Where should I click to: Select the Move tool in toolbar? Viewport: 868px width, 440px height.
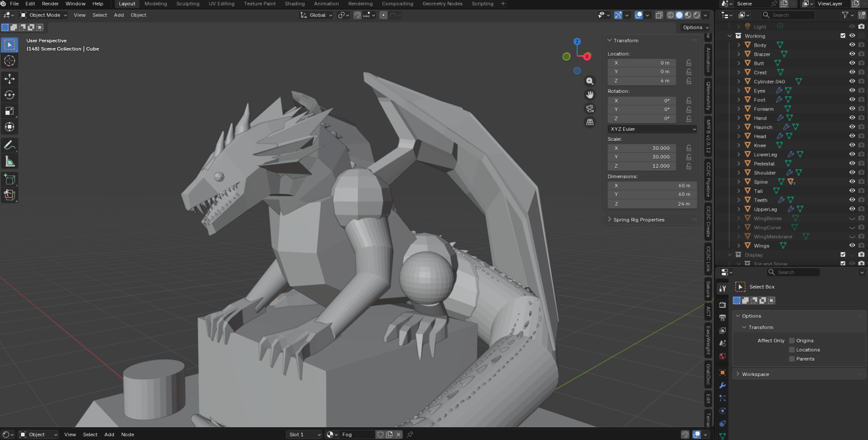(x=10, y=79)
